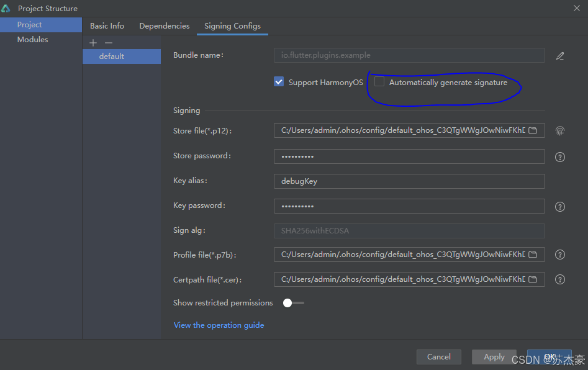Screen dimensions: 588x370
Task: Click the pencil edit icon beside Bundle name
Action: [x=560, y=55]
